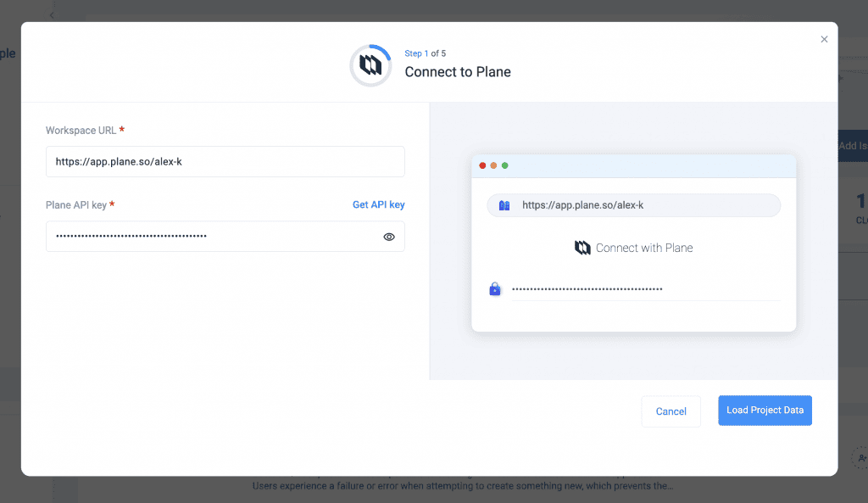Click the back arrow behind the dialog

pyautogui.click(x=52, y=15)
